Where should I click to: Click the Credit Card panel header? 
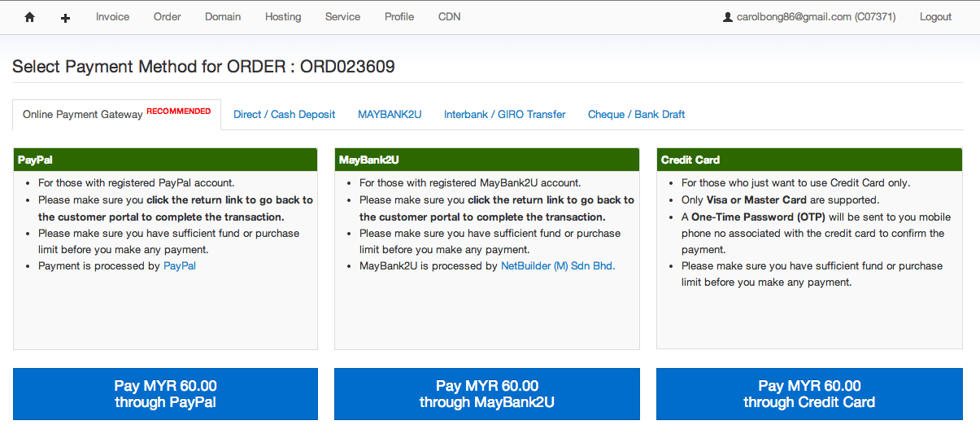pyautogui.click(x=809, y=160)
